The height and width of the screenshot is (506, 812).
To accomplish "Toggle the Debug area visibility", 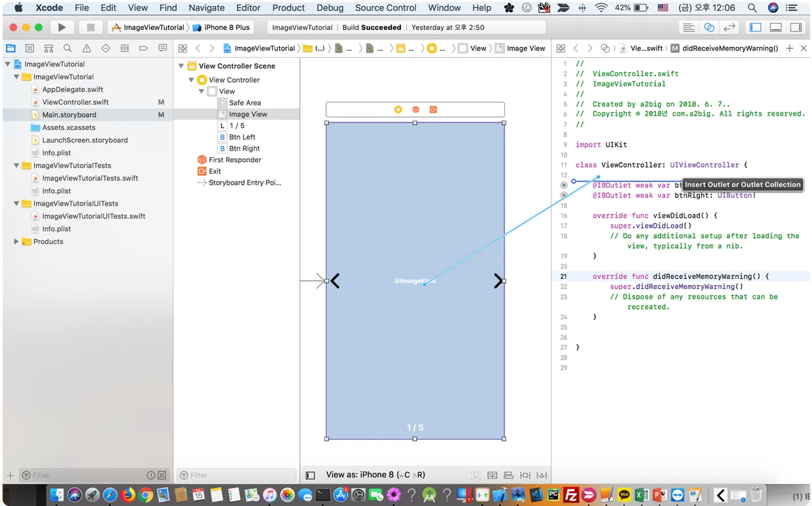I will tap(776, 27).
